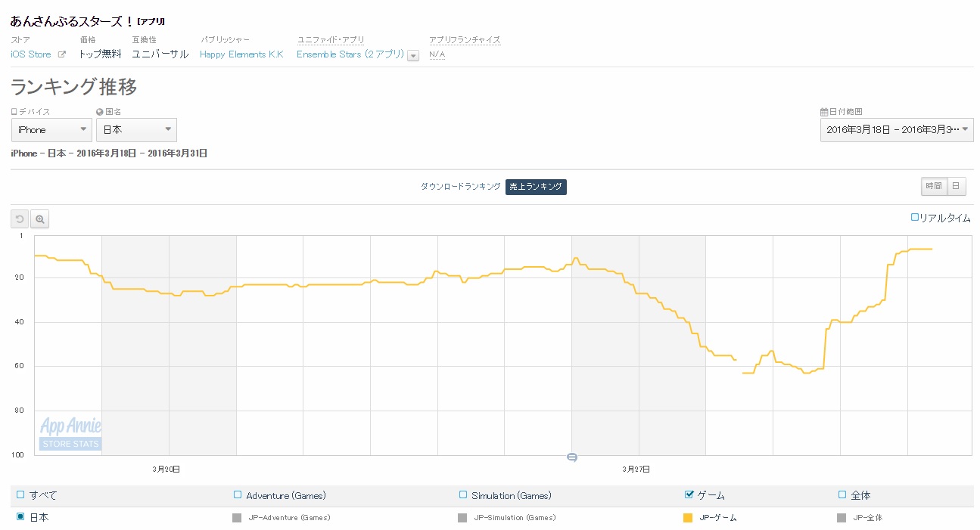This screenshot has width=980, height=530.
Task: Click the アプリフランチャイズ label
Action: (x=465, y=39)
